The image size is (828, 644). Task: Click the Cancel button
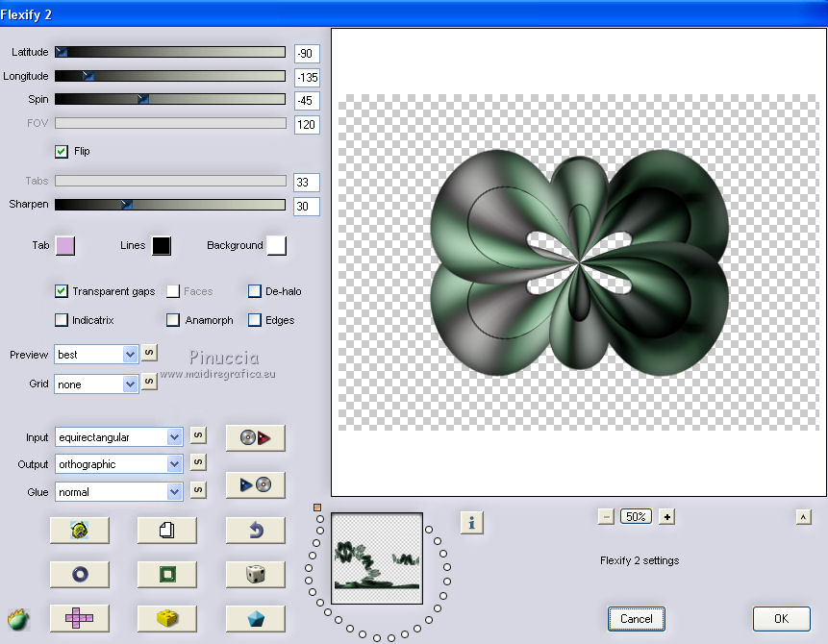(x=637, y=619)
